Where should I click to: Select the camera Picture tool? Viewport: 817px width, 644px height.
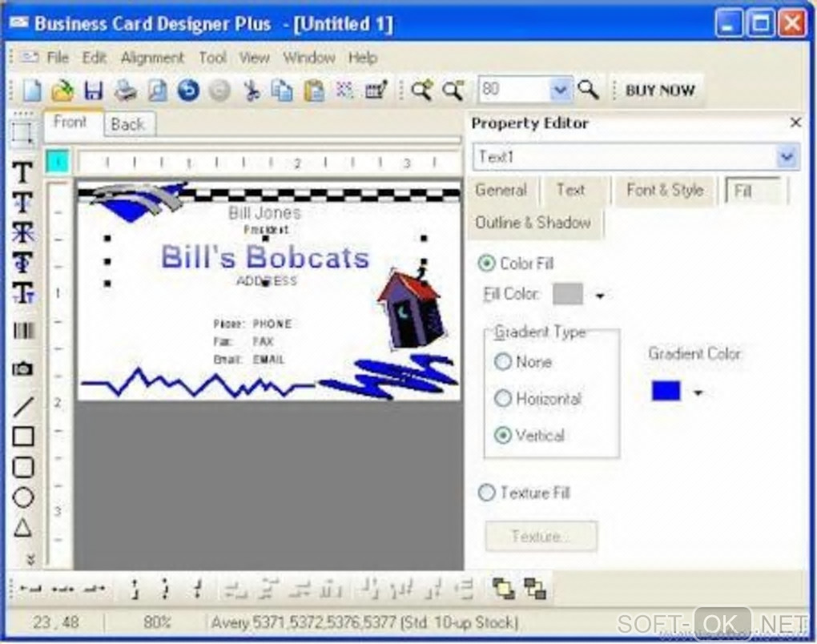tap(23, 369)
